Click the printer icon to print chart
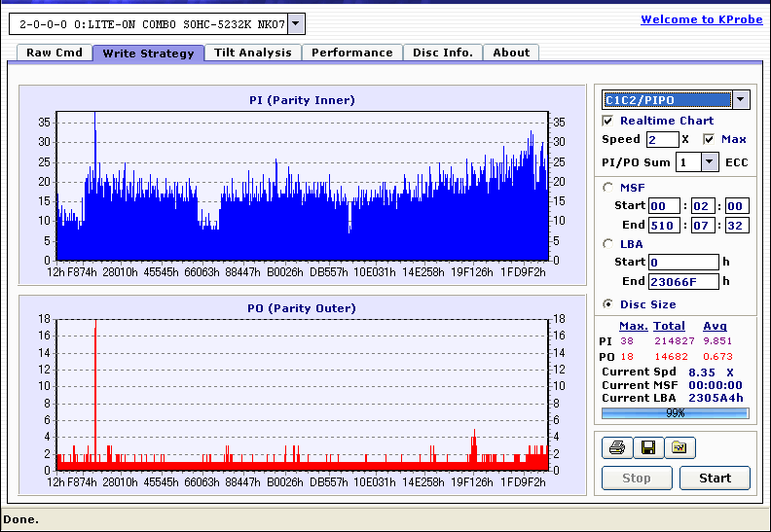Image resolution: width=771 pixels, height=532 pixels. [x=616, y=448]
